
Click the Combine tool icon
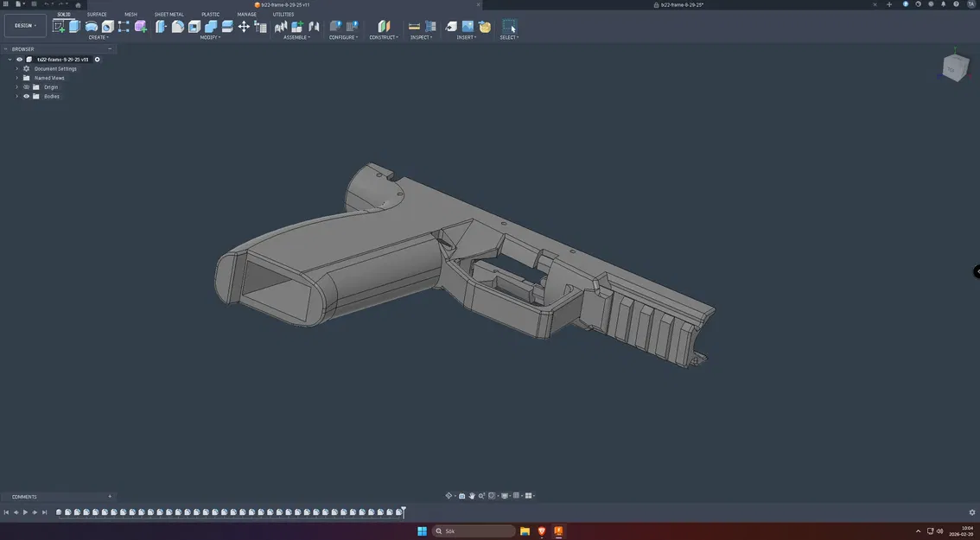point(211,26)
